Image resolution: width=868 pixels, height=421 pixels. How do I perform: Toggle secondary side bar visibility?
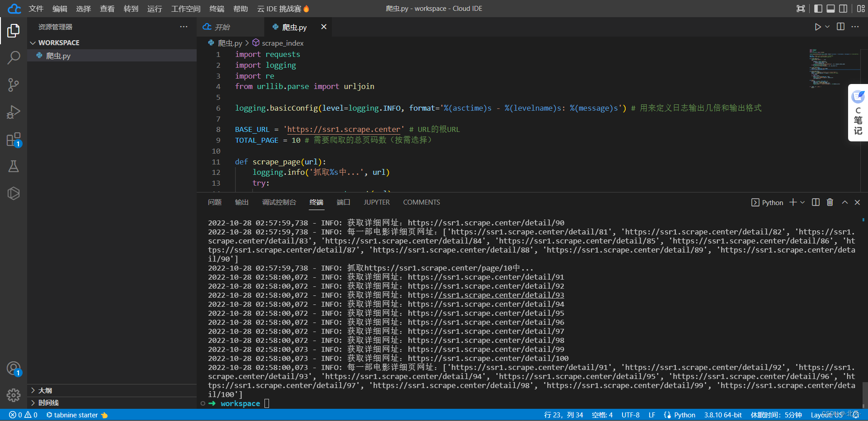(843, 9)
